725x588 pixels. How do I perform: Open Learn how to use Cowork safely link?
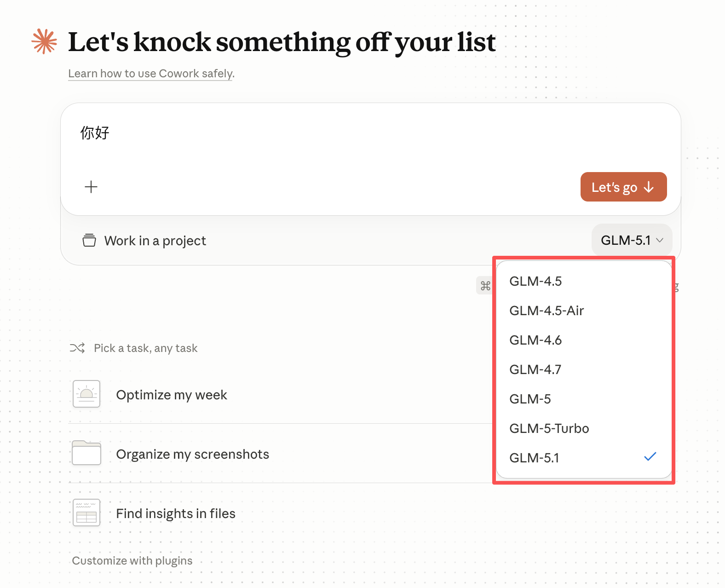(x=151, y=74)
